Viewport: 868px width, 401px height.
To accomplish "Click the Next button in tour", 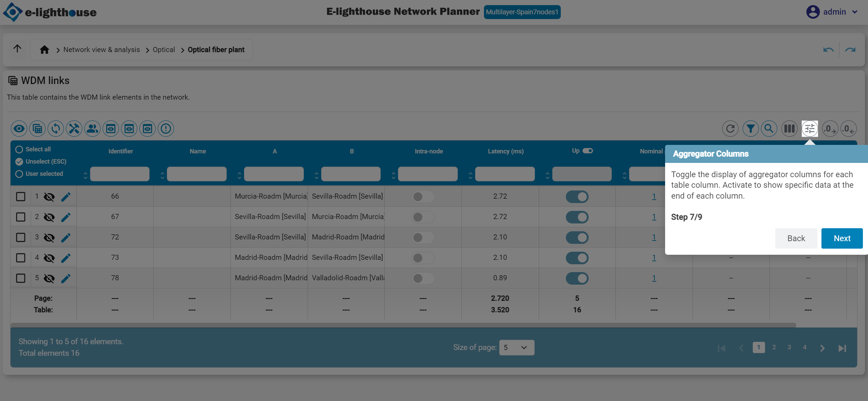I will (x=842, y=238).
